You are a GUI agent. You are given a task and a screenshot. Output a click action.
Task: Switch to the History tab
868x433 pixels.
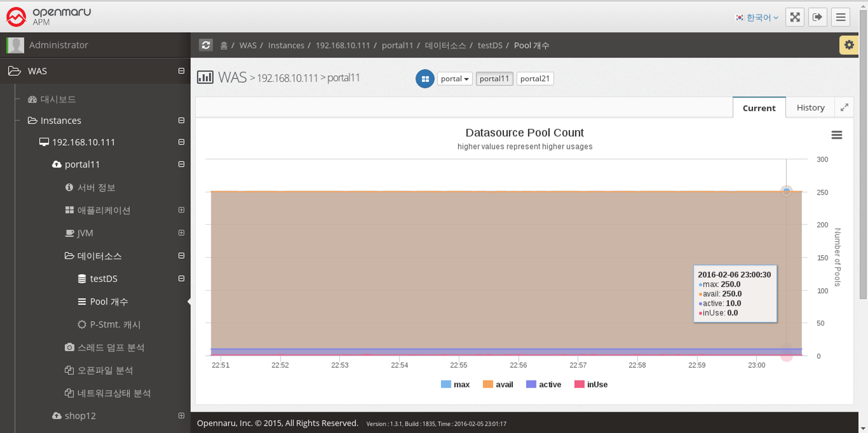coord(810,108)
